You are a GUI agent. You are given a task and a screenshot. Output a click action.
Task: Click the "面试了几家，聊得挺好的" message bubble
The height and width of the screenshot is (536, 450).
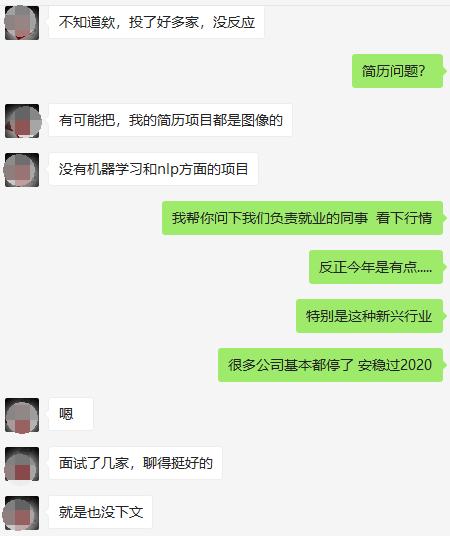pos(135,463)
